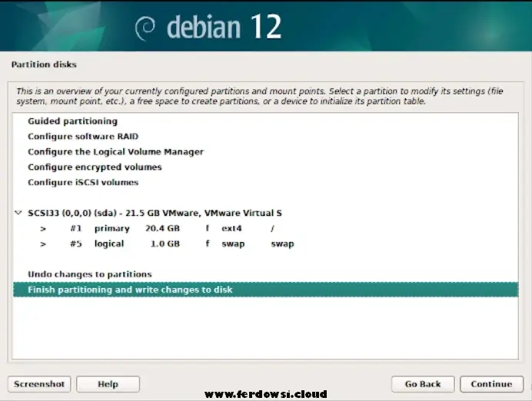The width and height of the screenshot is (532, 401).
Task: Select the #1 primary ext4 partition row
Action: [x=266, y=228]
